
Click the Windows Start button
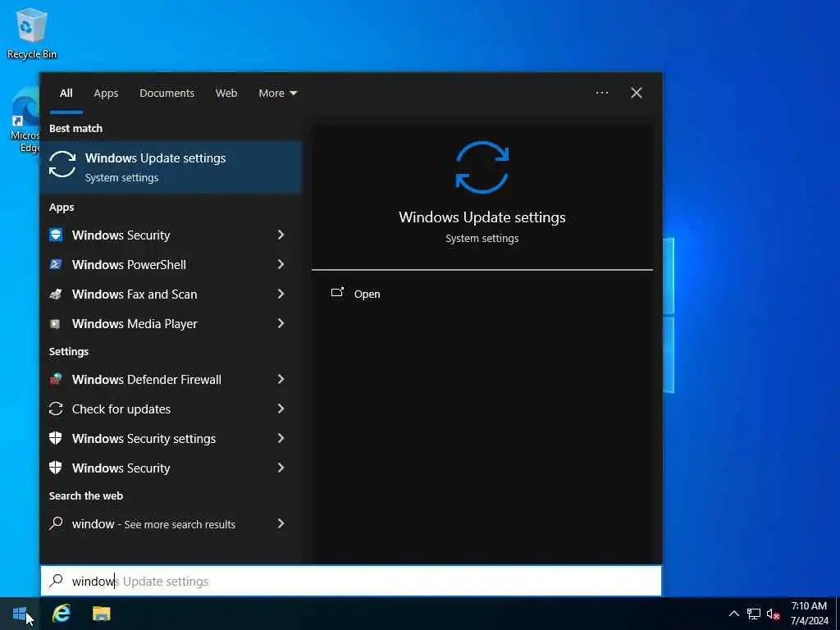pos(20,613)
